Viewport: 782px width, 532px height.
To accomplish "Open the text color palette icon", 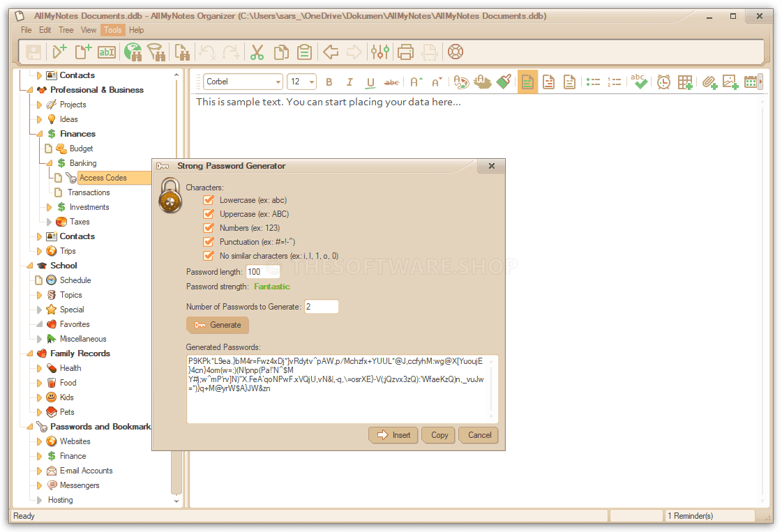I will (x=461, y=82).
